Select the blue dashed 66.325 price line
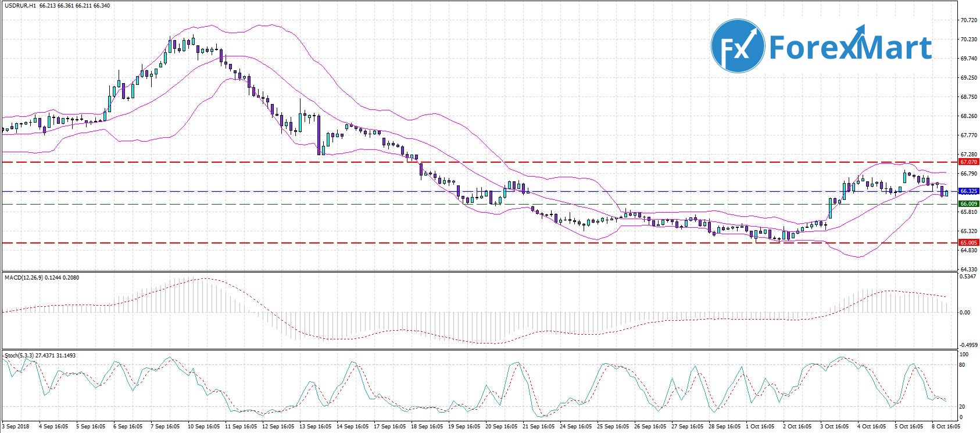 point(479,191)
